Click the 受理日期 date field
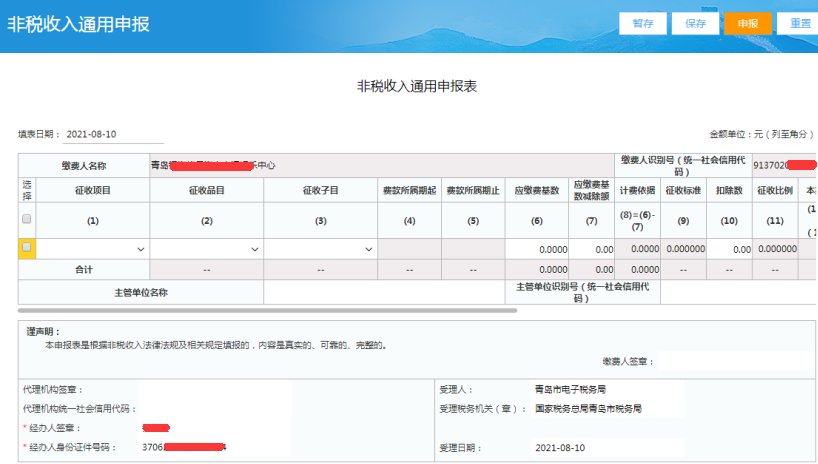The image size is (818, 464). [x=607, y=447]
